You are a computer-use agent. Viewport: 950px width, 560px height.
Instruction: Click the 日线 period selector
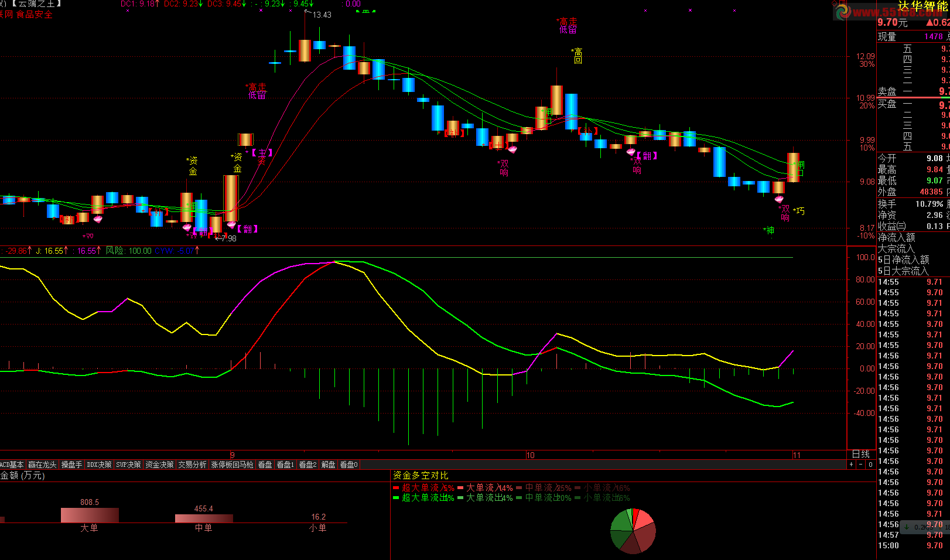tap(861, 455)
